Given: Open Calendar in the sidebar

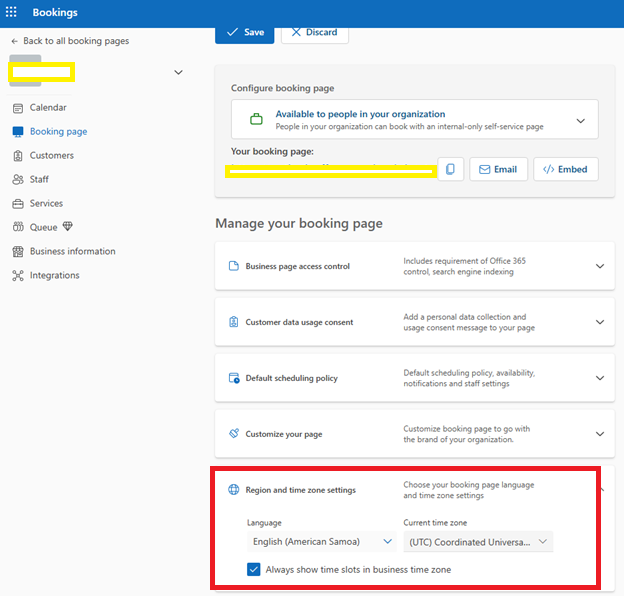Looking at the screenshot, I should (48, 108).
